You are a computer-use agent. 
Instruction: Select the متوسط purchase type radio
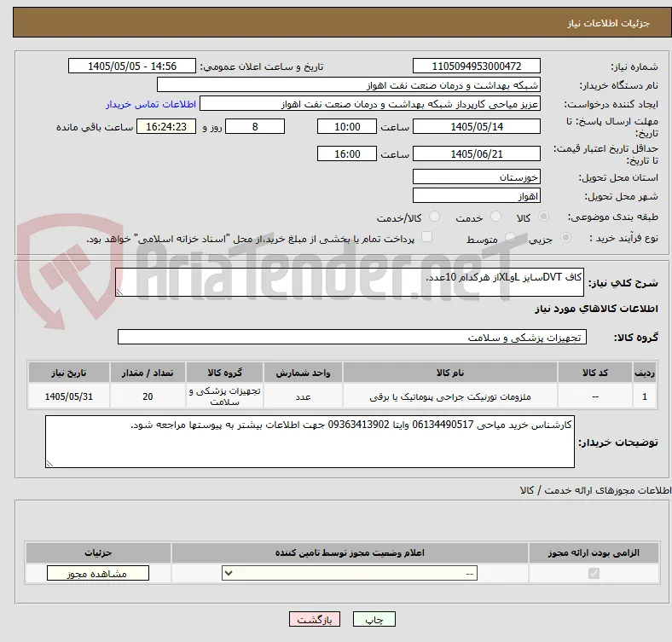[510, 237]
